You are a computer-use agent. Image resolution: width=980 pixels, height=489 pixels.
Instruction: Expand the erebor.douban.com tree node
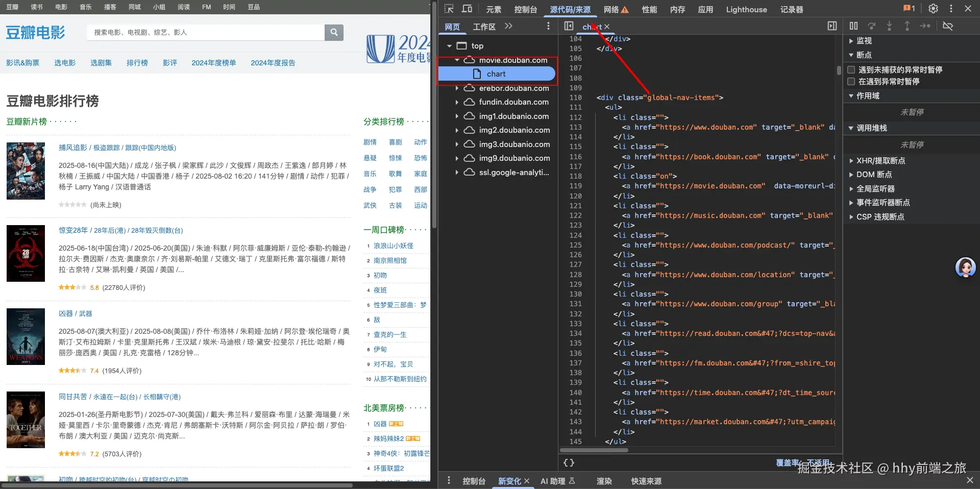[457, 88]
